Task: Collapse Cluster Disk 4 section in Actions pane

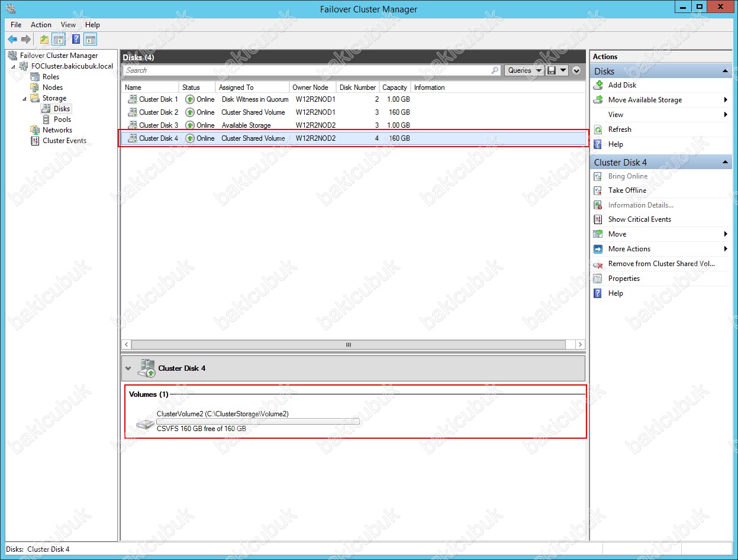Action: click(x=725, y=162)
